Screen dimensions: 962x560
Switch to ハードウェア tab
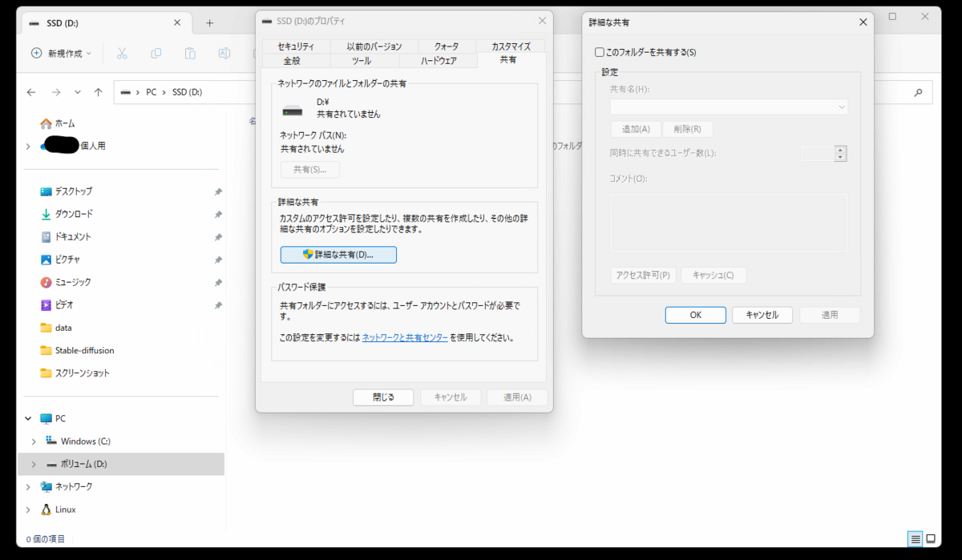tap(439, 60)
